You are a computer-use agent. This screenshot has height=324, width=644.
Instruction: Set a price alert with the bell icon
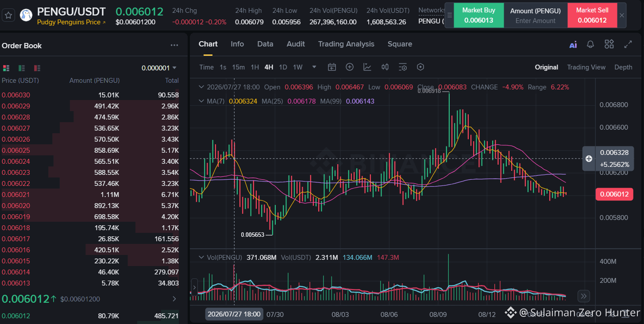click(590, 44)
